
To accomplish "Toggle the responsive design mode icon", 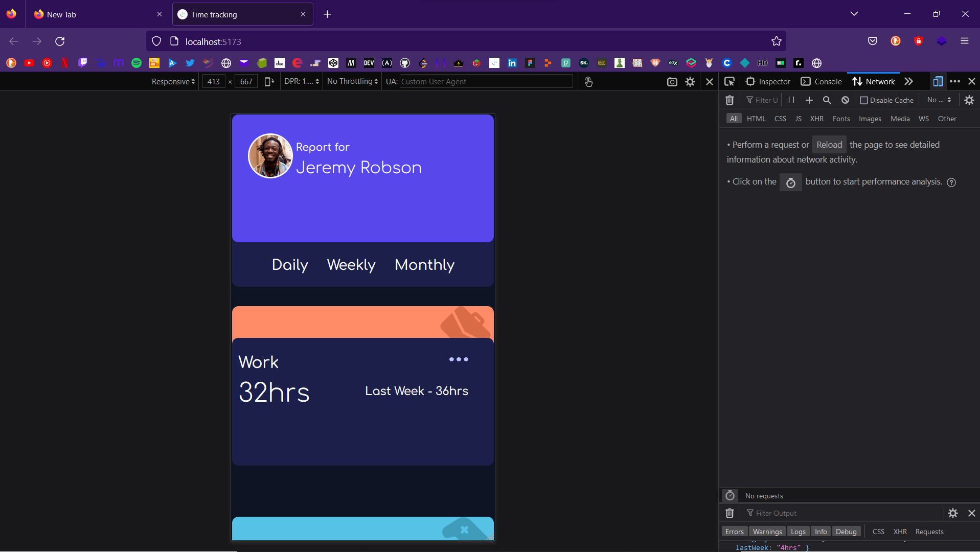I will point(939,81).
